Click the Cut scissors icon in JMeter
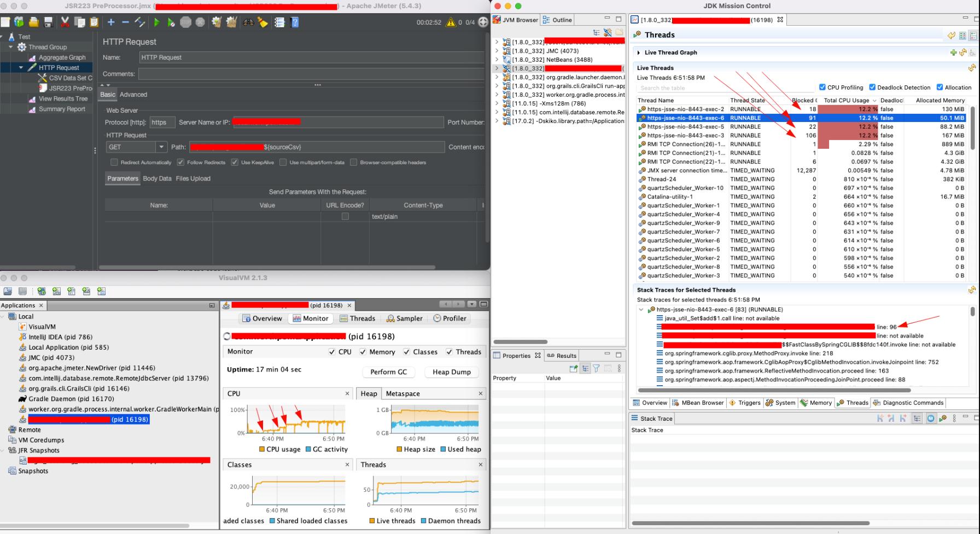The width and height of the screenshot is (980, 534). click(65, 22)
